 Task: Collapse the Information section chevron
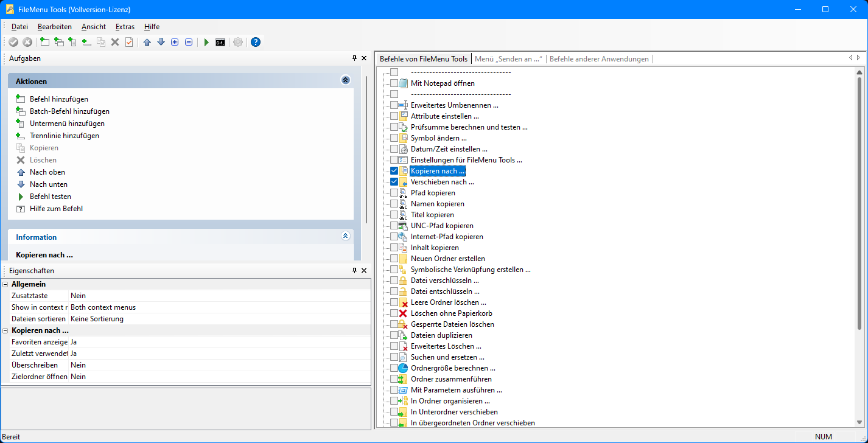point(345,237)
